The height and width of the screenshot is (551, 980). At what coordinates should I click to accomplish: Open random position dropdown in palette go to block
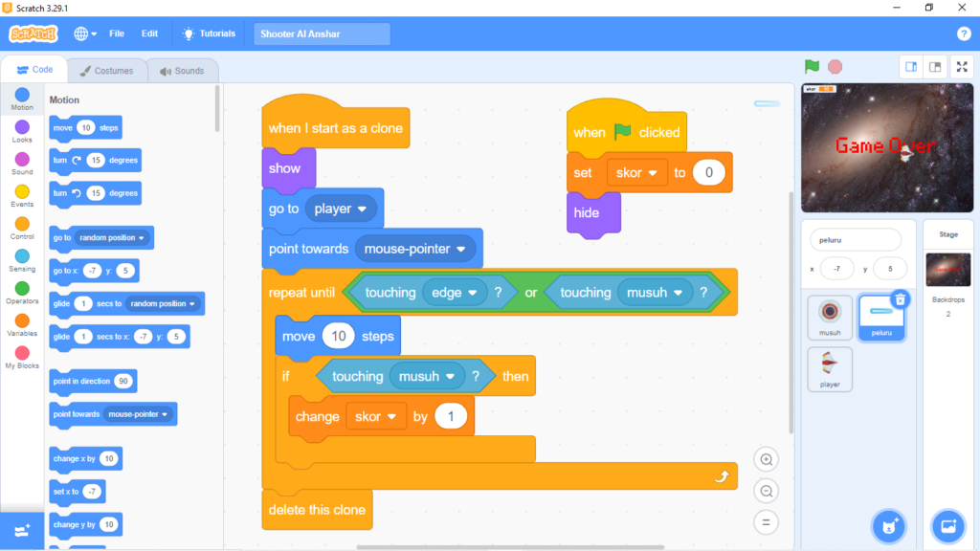(111, 238)
